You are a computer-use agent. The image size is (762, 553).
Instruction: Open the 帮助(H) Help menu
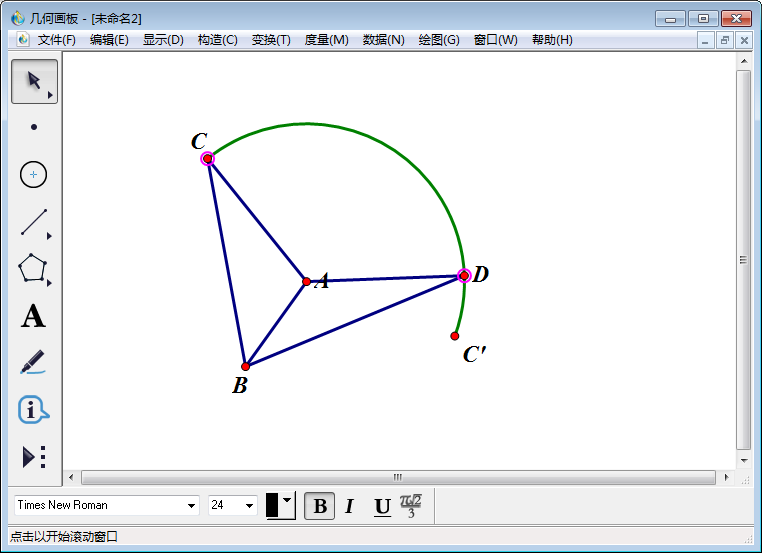(552, 40)
